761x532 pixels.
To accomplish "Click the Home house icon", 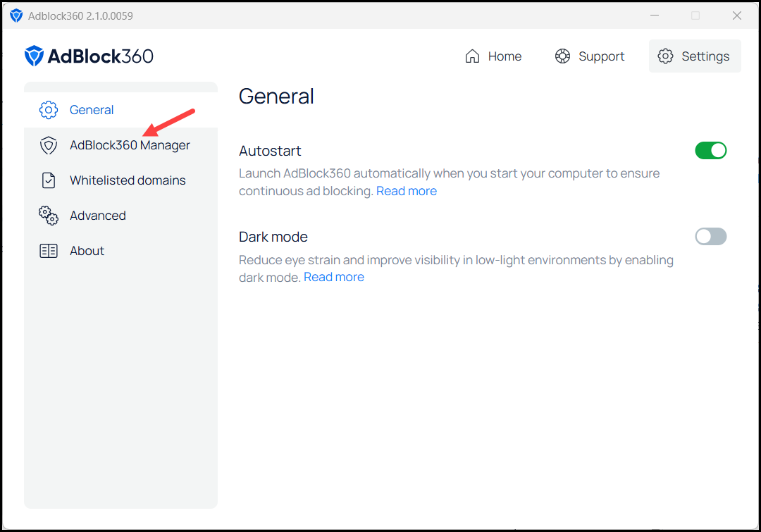I will pos(472,56).
